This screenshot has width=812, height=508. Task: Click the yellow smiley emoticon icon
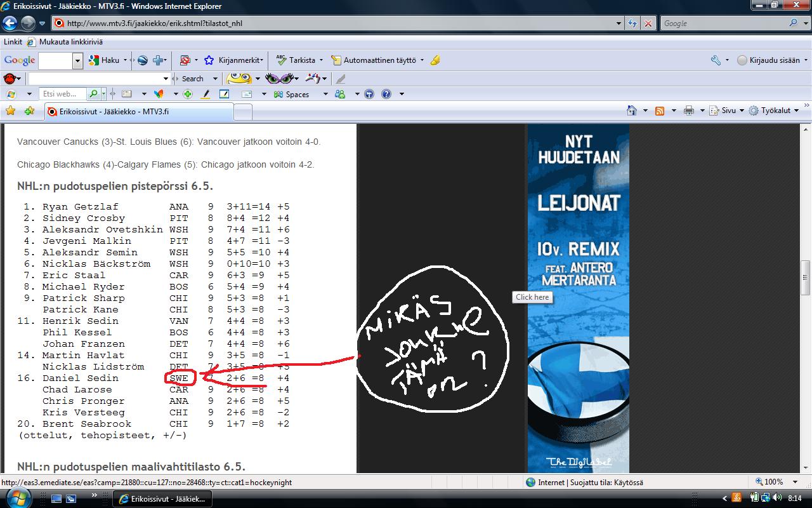coord(239,78)
